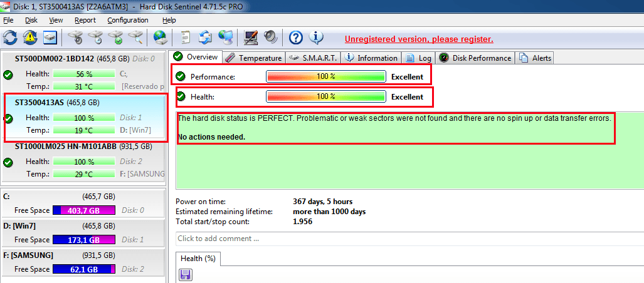Click 'Estimated remaining lifetime:' label
Viewport: 644px width, 283px height.
[x=224, y=212]
